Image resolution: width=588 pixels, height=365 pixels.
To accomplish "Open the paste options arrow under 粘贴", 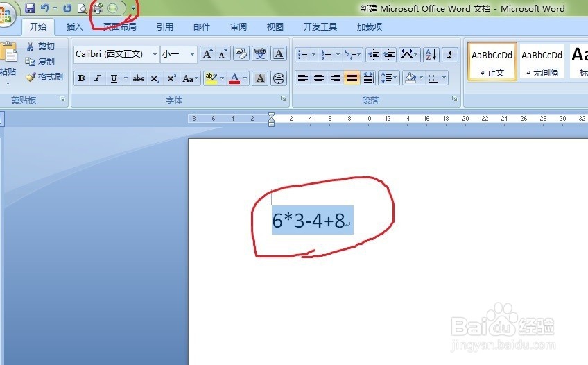I will pos(8,83).
